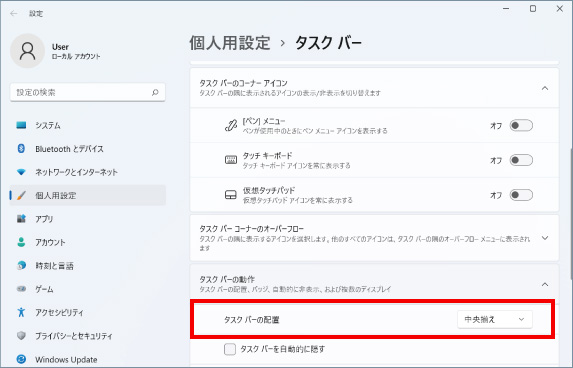Enable the 仮想タッチパッド toggle
573x368 pixels.
(x=521, y=195)
